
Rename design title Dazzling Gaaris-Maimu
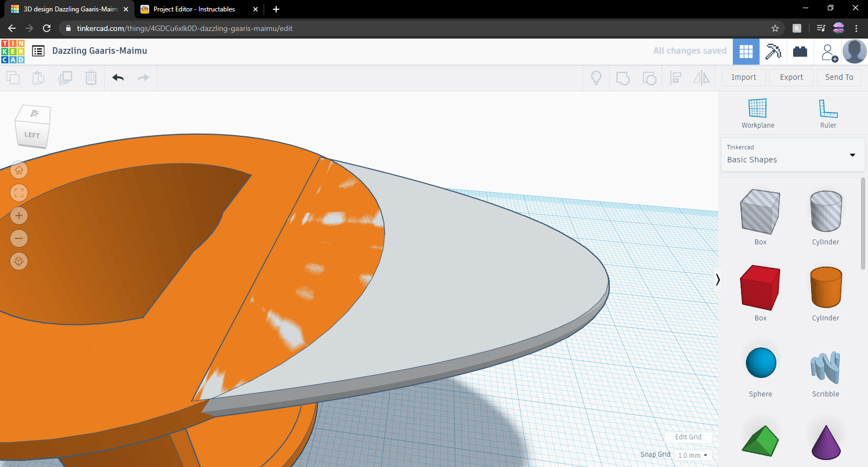[x=100, y=51]
